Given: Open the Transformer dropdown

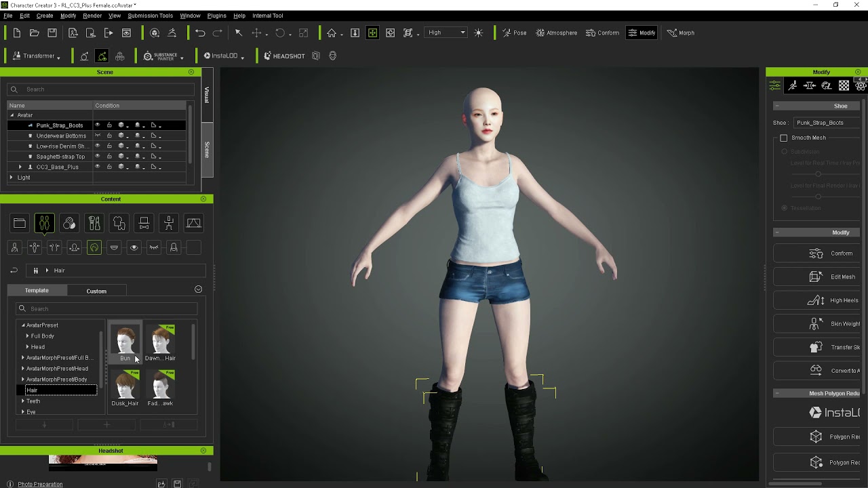Looking at the screenshot, I should (x=37, y=56).
